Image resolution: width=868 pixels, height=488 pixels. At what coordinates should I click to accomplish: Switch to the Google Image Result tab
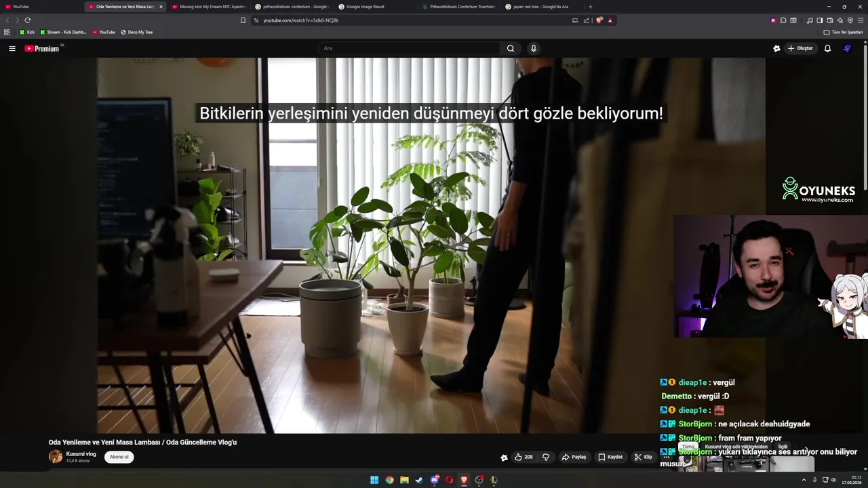[375, 7]
